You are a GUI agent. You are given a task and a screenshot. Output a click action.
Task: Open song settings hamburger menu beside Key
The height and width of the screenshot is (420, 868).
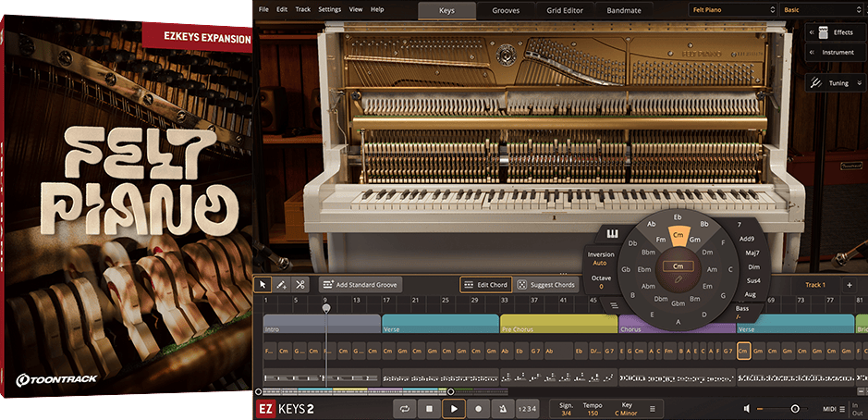[x=652, y=409]
